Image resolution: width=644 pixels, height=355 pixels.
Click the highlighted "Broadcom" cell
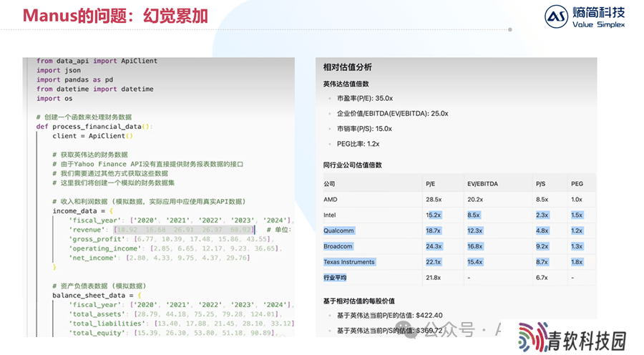[x=338, y=246]
